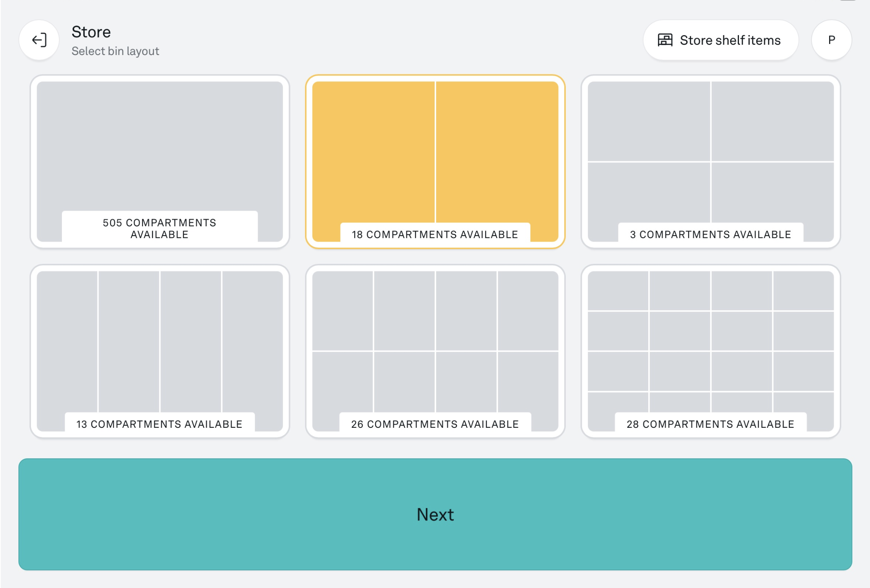The image size is (870, 588).
Task: Click the Store page title
Action: click(x=91, y=32)
